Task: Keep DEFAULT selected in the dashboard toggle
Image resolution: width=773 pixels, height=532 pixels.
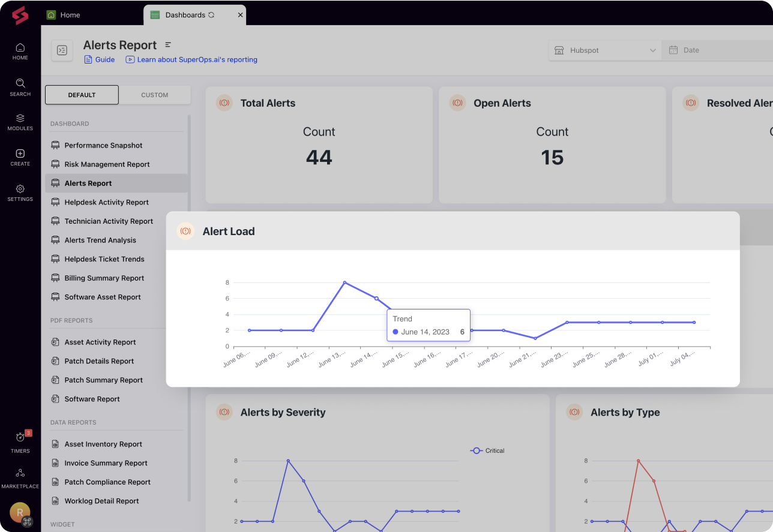Action: [82, 94]
